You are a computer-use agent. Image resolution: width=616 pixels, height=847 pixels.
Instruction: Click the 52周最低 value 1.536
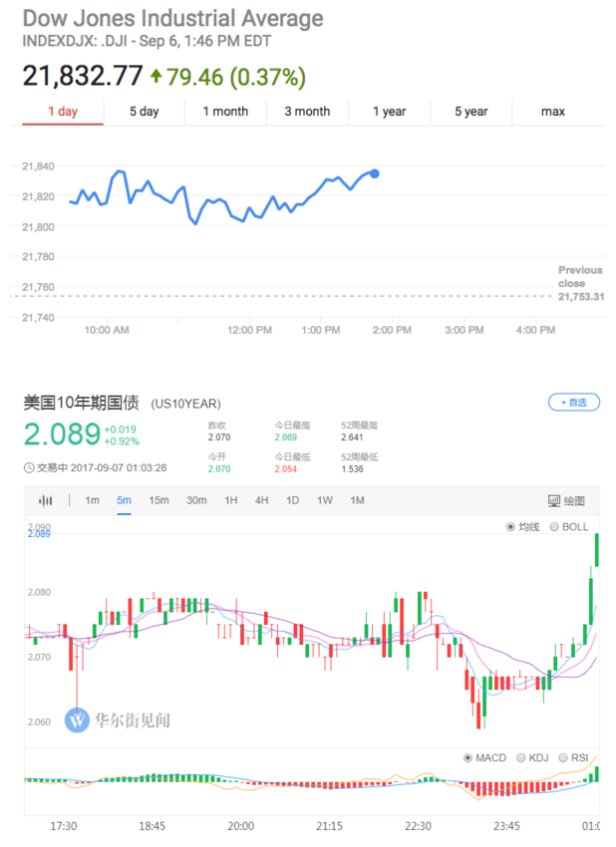tap(352, 469)
